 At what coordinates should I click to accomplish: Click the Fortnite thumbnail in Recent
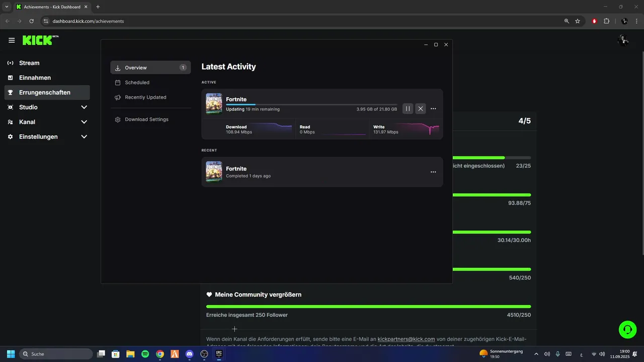[214, 171]
